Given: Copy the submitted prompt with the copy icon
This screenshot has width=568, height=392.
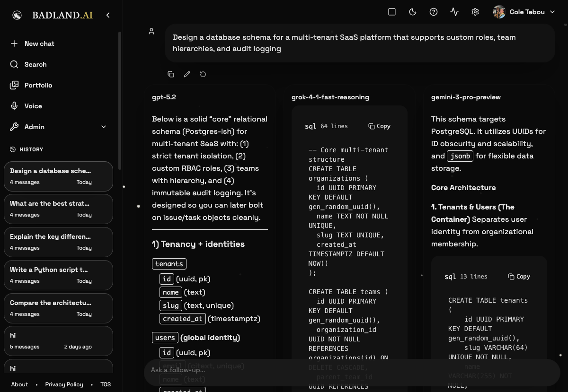Looking at the screenshot, I should coord(171,74).
